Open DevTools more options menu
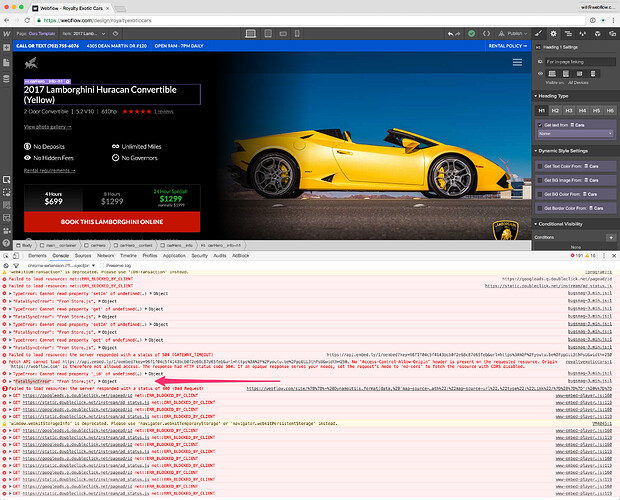 click(604, 256)
